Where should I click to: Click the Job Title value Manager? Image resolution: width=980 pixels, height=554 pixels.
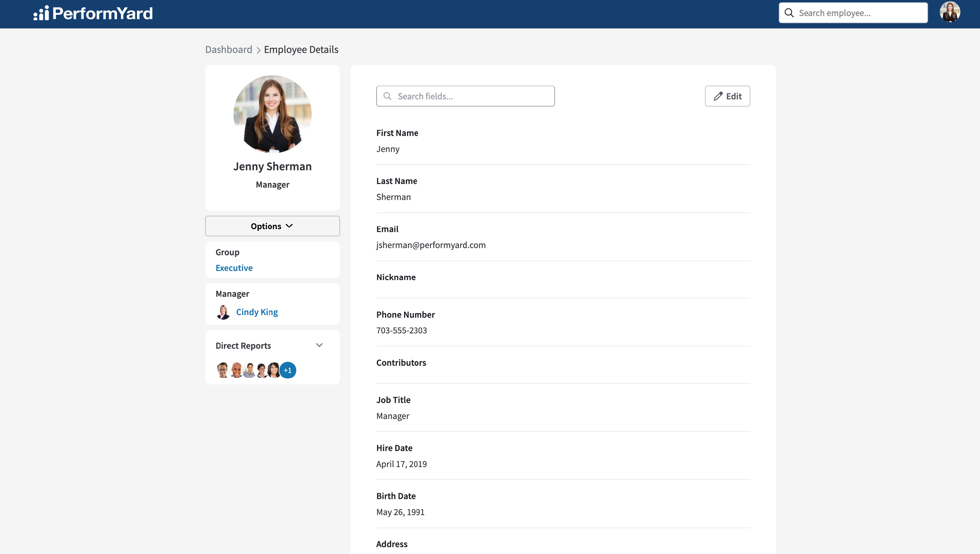[x=393, y=416]
